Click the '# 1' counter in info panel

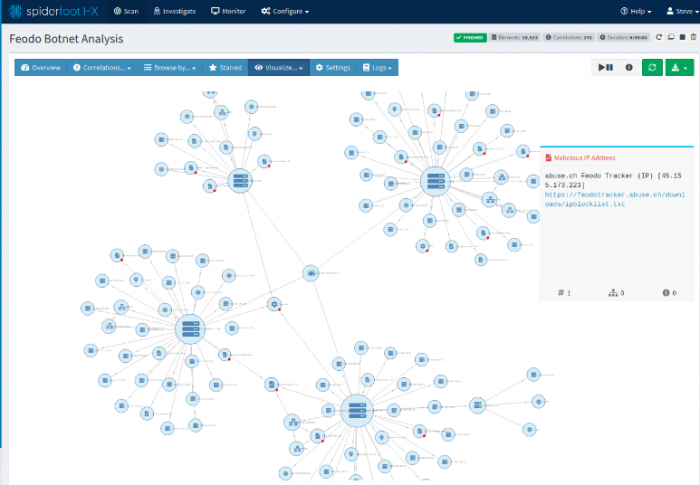pyautogui.click(x=564, y=293)
